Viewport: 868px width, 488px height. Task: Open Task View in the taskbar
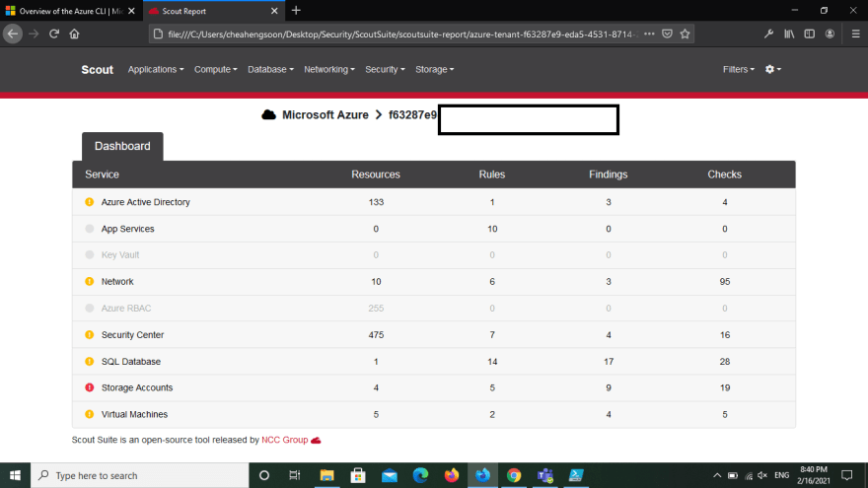click(295, 475)
